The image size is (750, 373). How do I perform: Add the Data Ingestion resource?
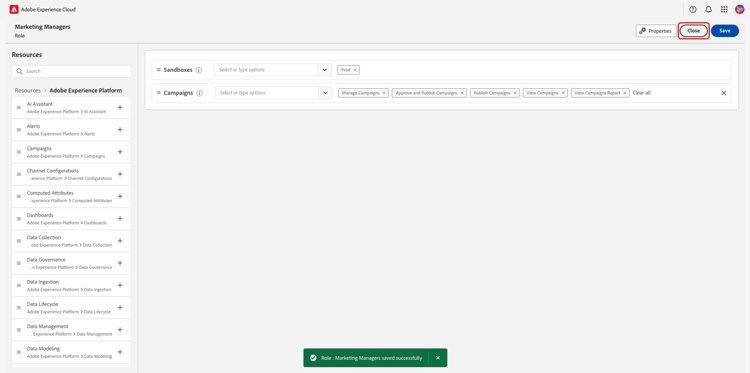point(120,285)
